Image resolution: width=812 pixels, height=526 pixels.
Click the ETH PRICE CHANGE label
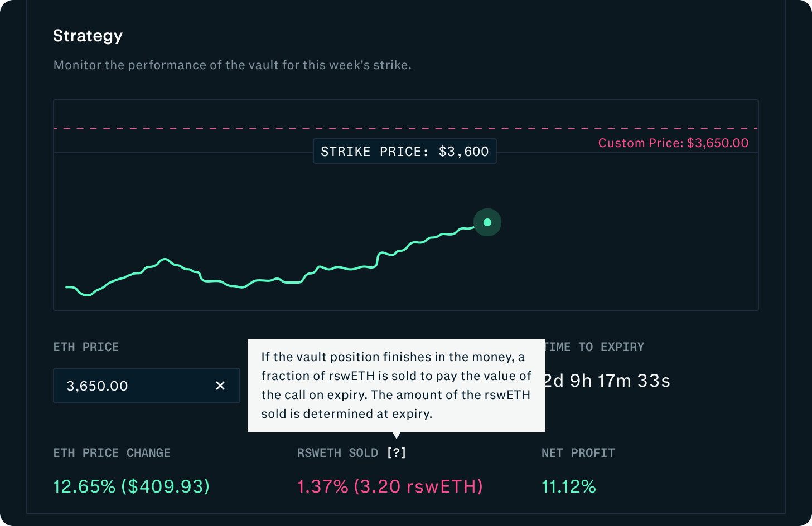(112, 453)
